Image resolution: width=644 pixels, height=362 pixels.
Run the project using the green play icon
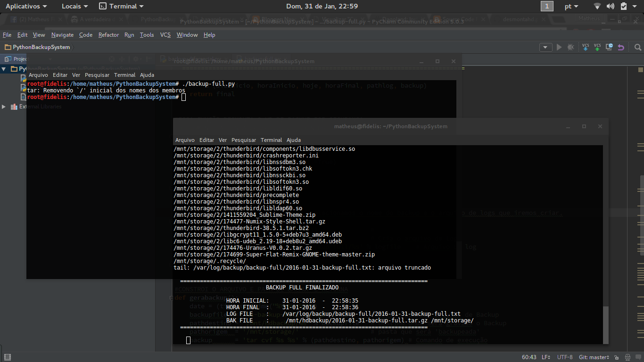(559, 47)
